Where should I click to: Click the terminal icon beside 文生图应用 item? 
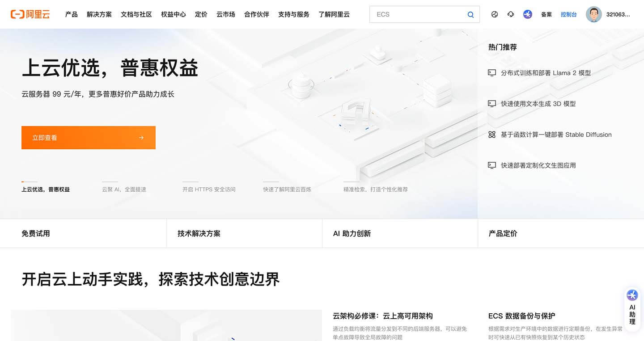click(x=492, y=165)
